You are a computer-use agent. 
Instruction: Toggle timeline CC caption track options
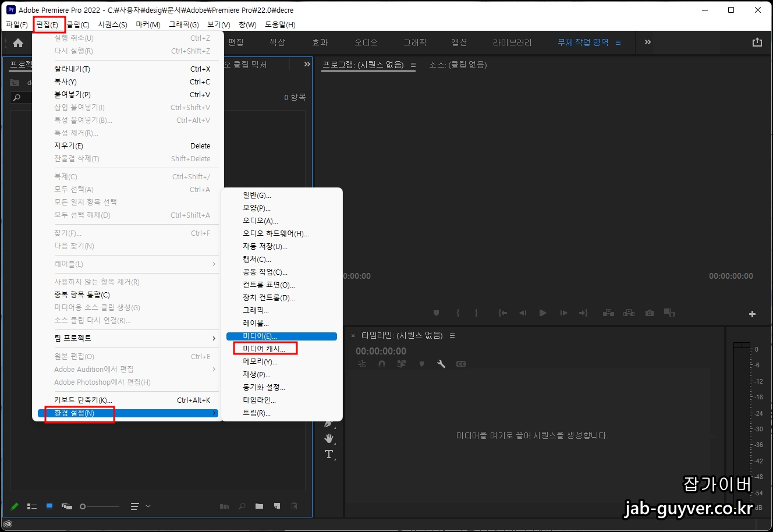tap(461, 364)
